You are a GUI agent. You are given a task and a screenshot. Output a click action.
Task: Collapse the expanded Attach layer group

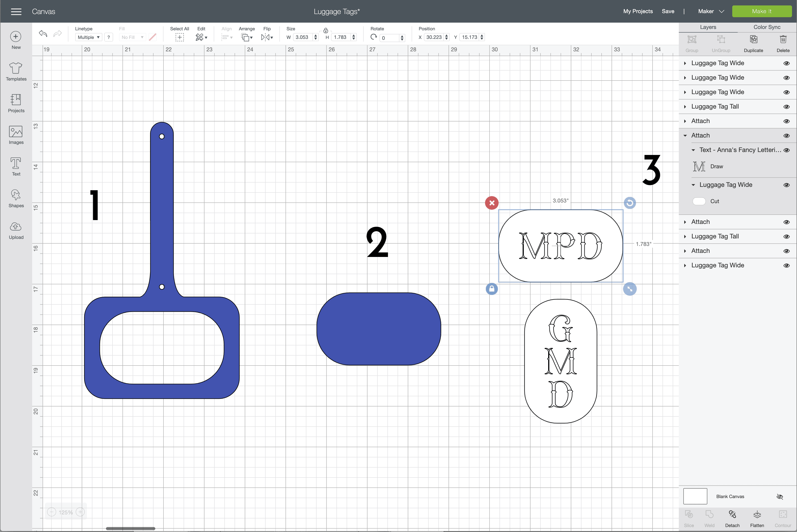click(685, 136)
